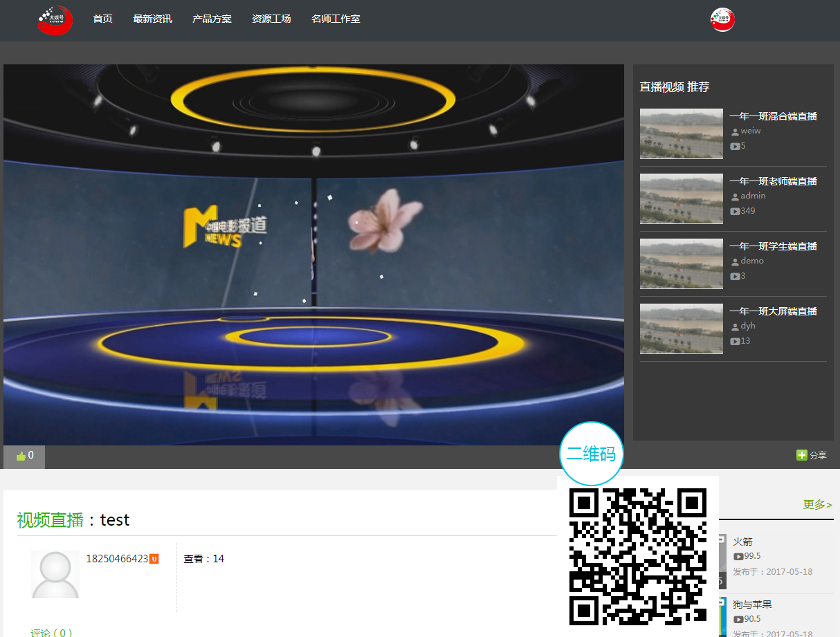
Task: Click the user icon beside weiw
Action: click(735, 131)
